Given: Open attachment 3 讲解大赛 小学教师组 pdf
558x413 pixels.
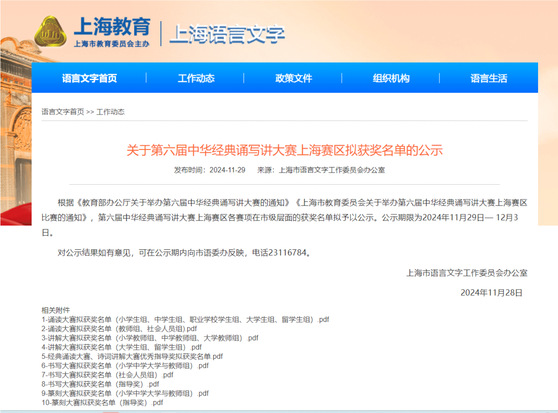Looking at the screenshot, I should [x=150, y=338].
